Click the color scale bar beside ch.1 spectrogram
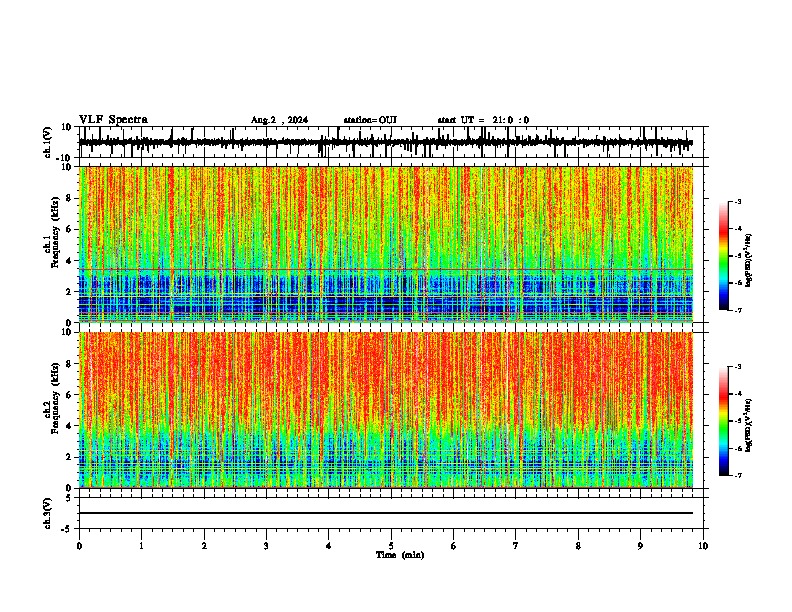Image resolution: width=792 pixels, height=612 pixels. (x=723, y=256)
